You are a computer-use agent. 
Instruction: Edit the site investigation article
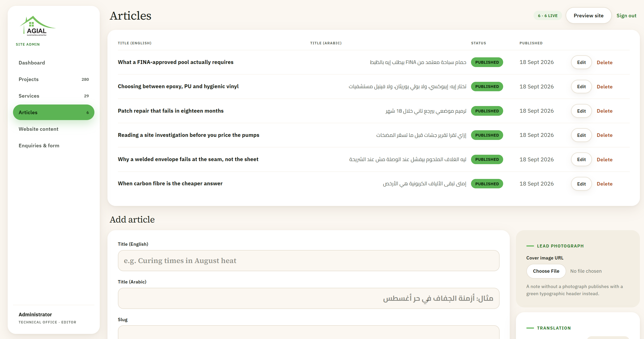coord(581,135)
